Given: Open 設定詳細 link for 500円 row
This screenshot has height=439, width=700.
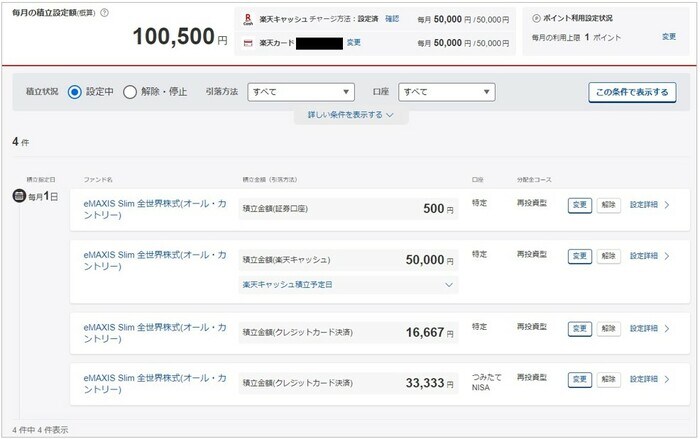Looking at the screenshot, I should point(644,205).
